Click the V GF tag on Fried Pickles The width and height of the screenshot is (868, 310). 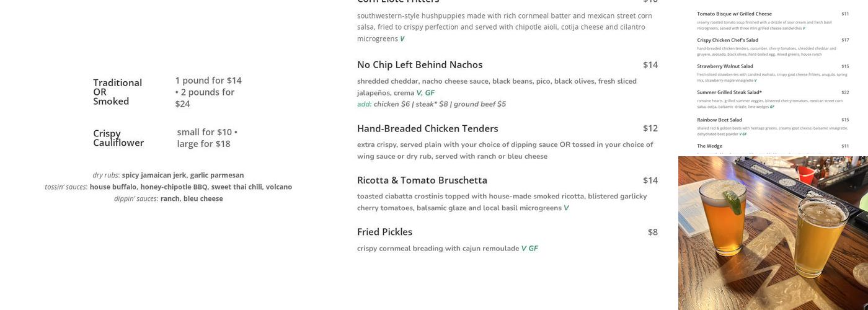click(529, 249)
